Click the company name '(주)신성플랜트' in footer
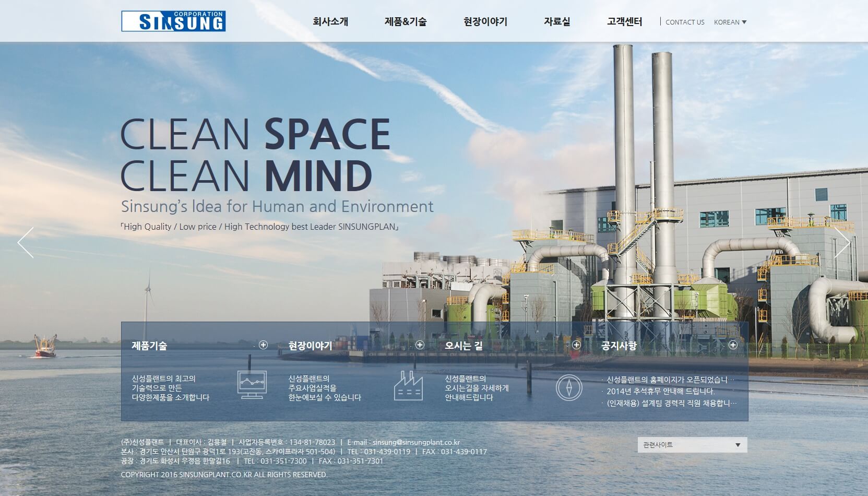 pos(142,442)
